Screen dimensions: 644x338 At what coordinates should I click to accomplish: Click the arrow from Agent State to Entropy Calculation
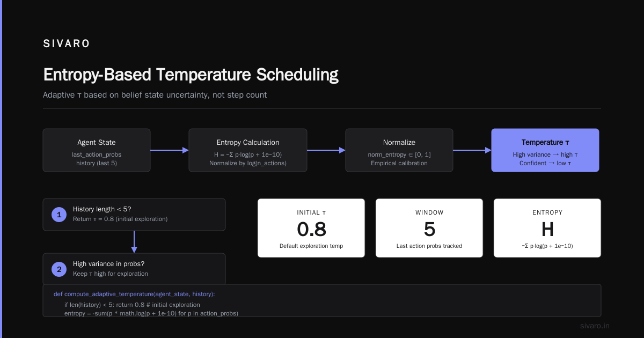170,150
